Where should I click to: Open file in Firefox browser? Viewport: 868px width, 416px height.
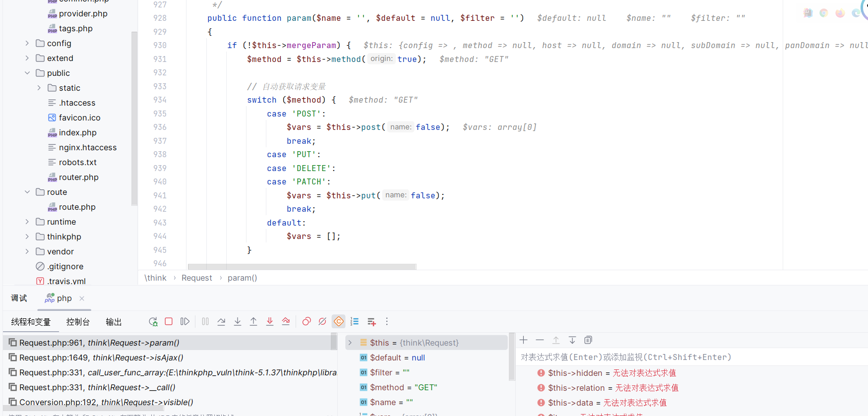840,13
